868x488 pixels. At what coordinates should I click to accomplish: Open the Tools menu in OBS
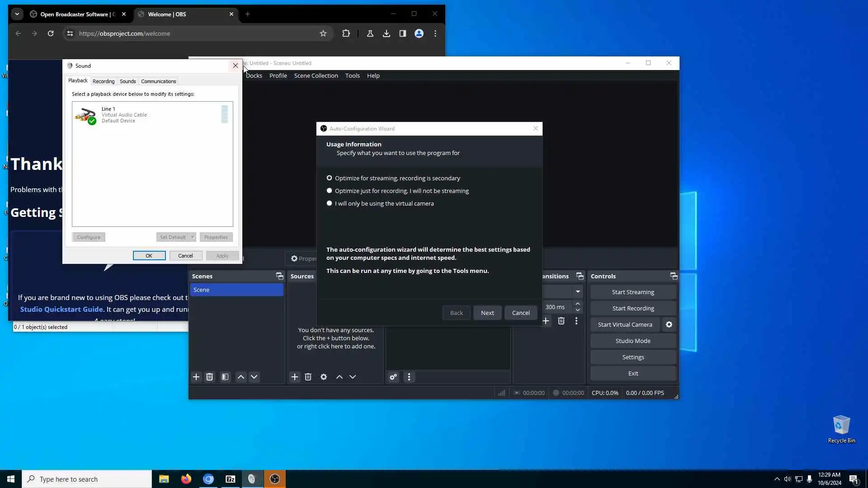[x=352, y=75]
